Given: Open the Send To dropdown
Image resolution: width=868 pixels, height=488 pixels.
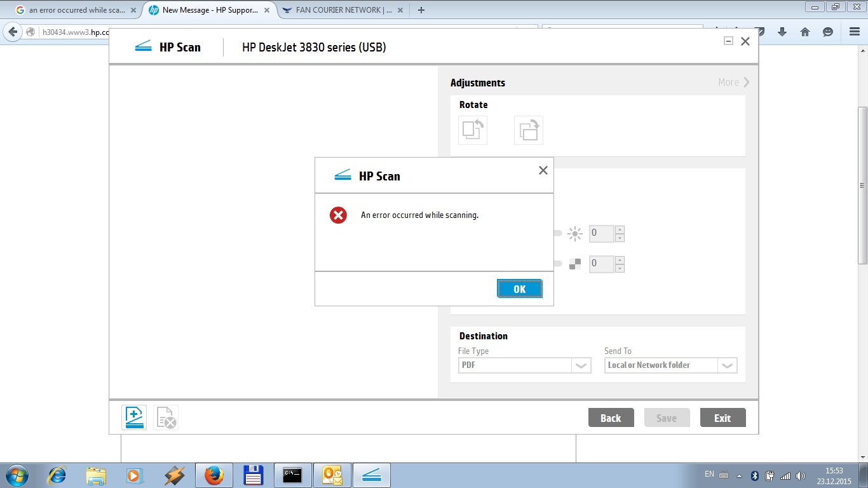Looking at the screenshot, I should click(x=670, y=365).
